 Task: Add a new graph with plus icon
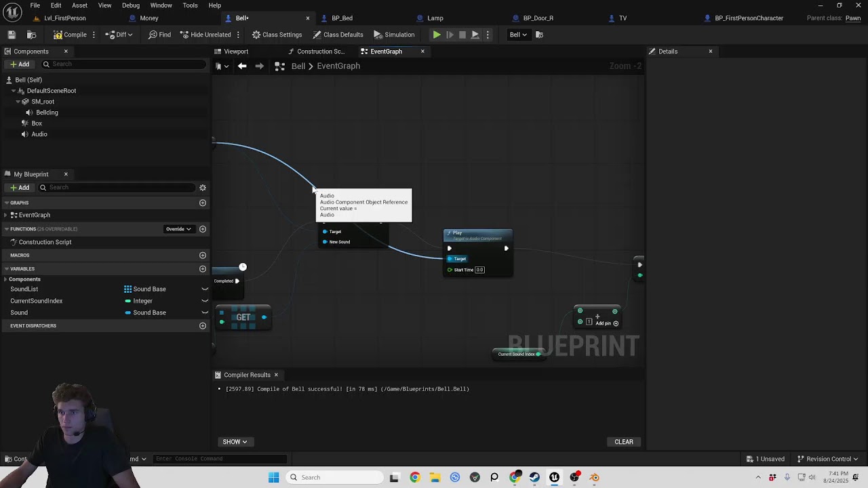click(202, 203)
